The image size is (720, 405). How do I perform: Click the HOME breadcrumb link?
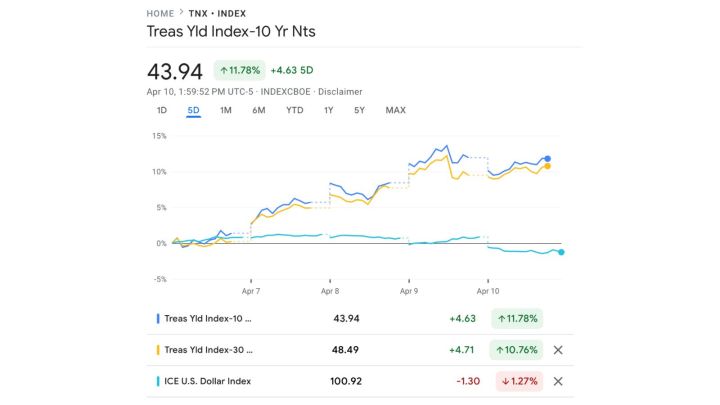[160, 14]
